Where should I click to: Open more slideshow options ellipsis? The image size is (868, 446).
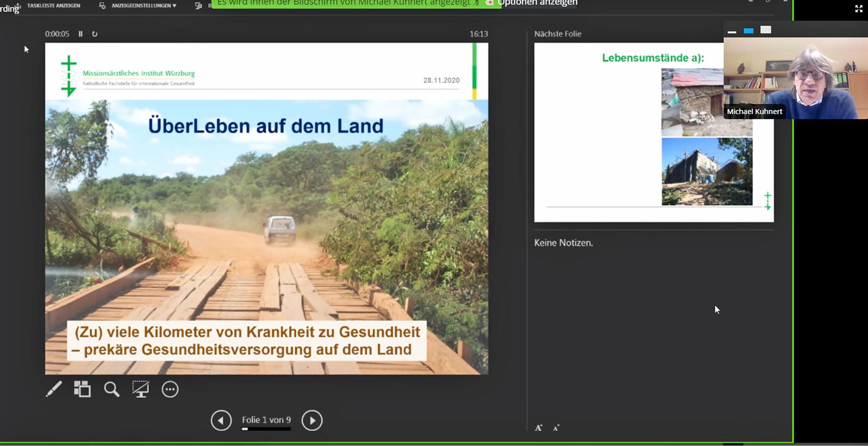click(170, 389)
